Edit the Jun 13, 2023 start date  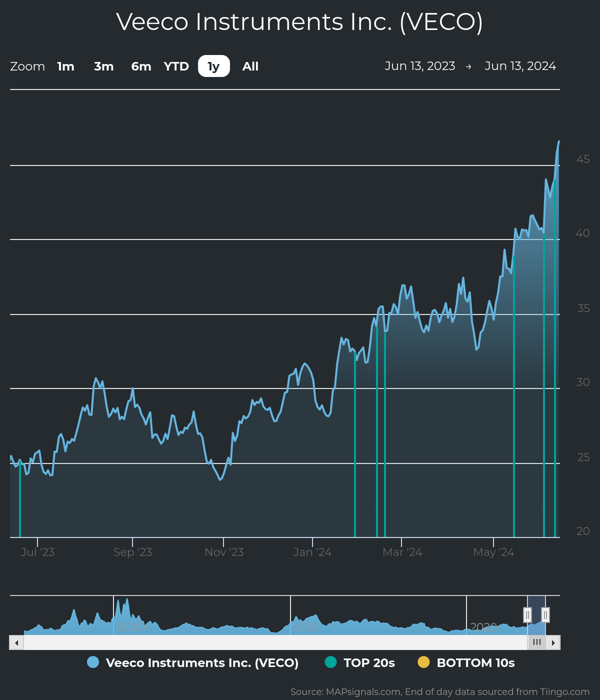420,66
